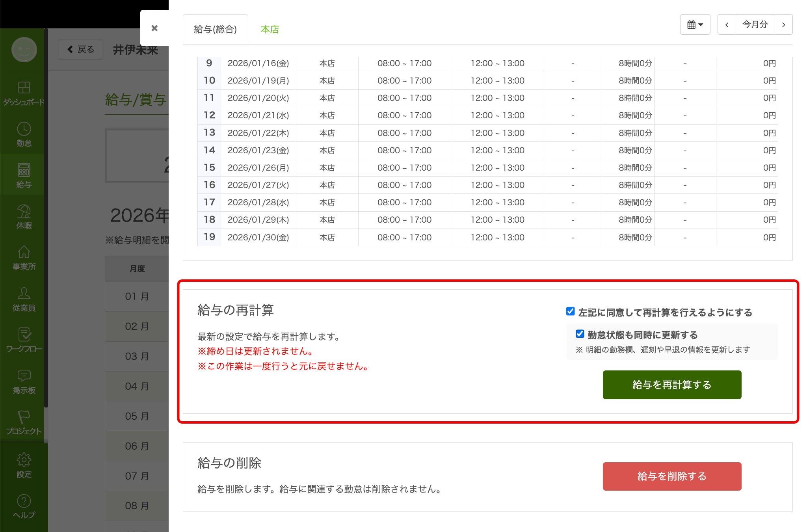Switch to the 本店 tab
The height and width of the screenshot is (532, 807).
(270, 30)
